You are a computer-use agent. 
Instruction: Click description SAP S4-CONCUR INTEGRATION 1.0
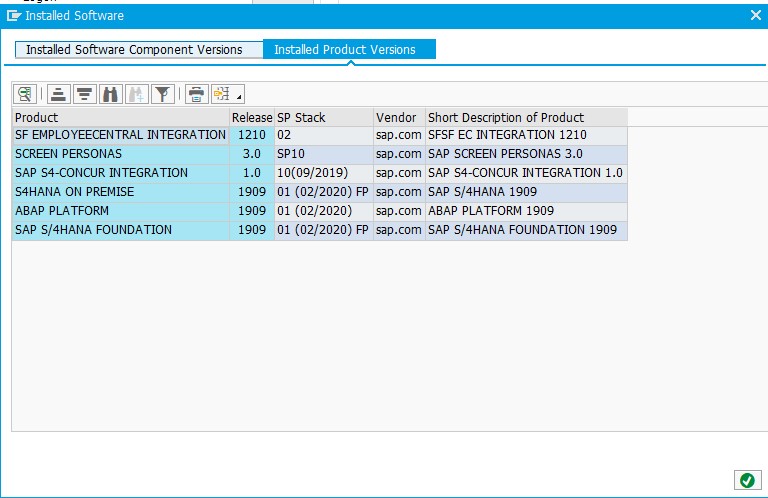(526, 173)
